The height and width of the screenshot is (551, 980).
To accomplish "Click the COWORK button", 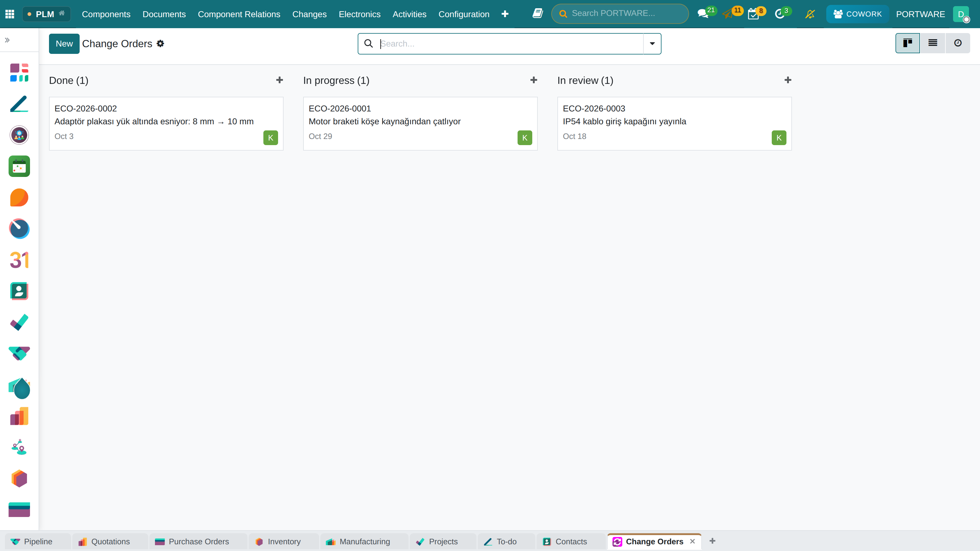I will [858, 14].
